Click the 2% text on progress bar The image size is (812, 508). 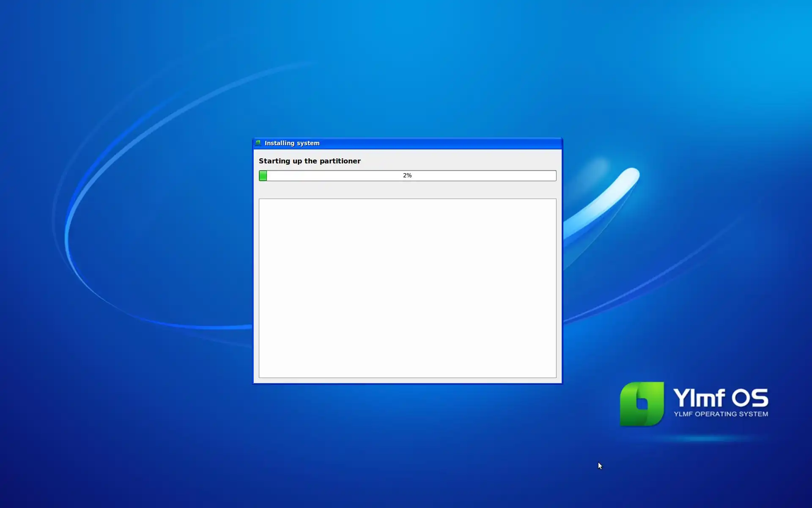coord(407,175)
